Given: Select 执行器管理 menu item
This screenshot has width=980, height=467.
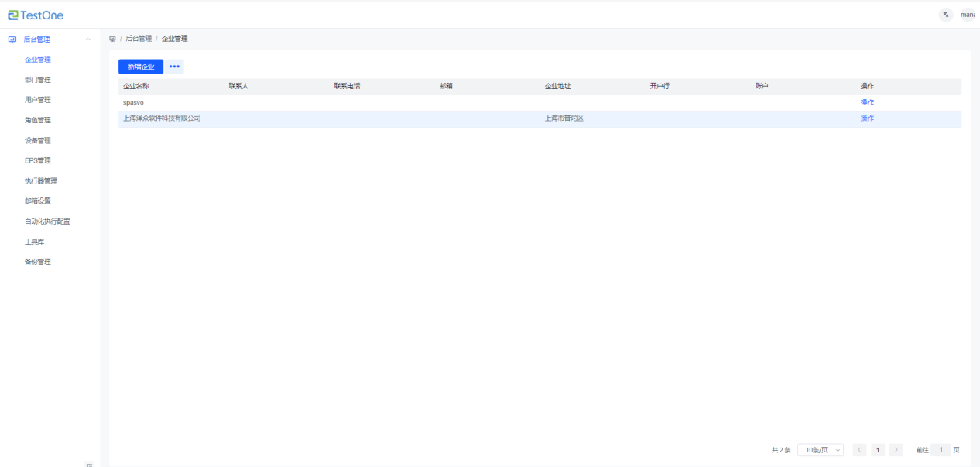Looking at the screenshot, I should click(41, 181).
